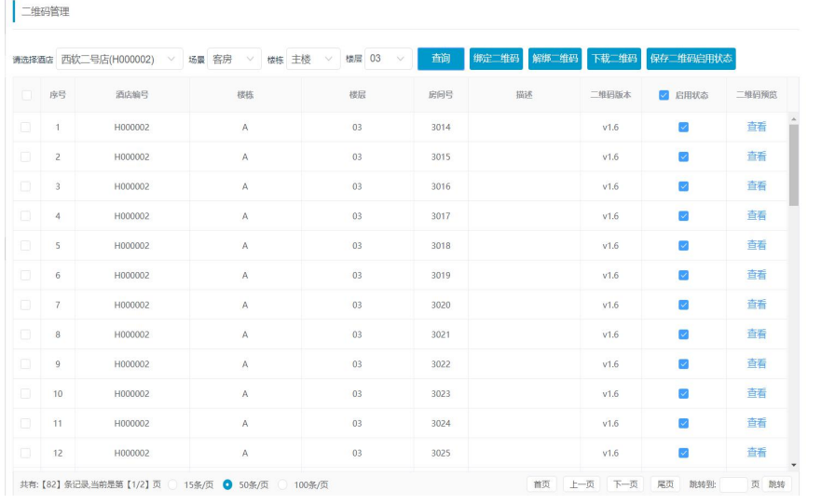
Task: Click 下一页 next page button
Action: pyautogui.click(x=625, y=484)
